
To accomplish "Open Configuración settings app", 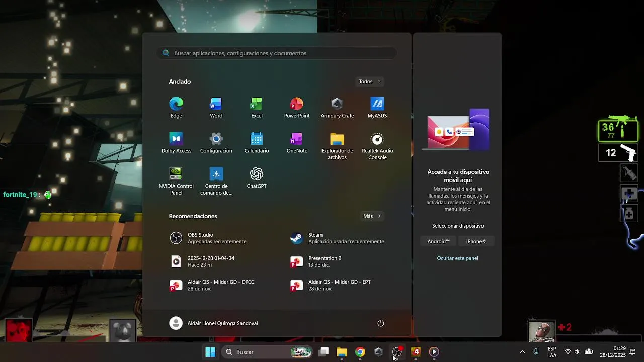I will (216, 143).
